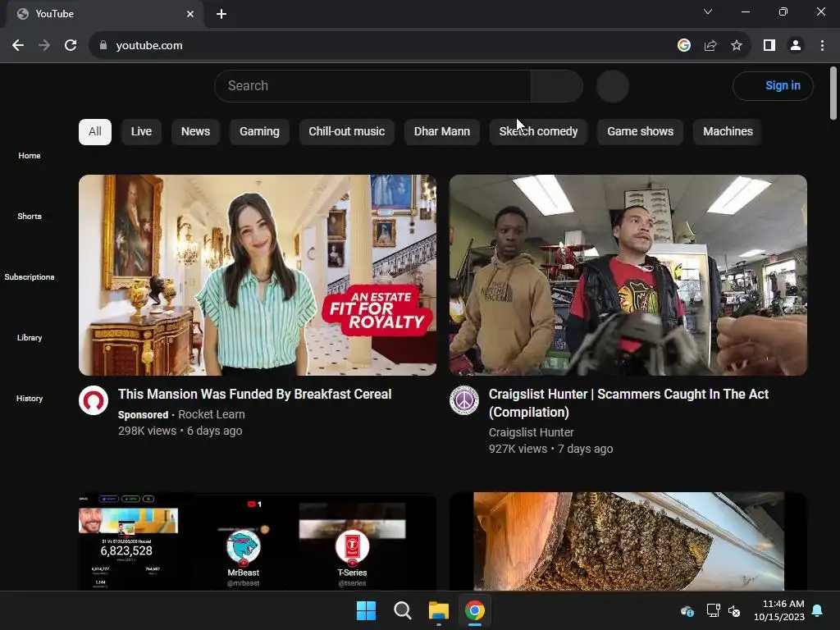
Task: Select the Sketch comedy chip
Action: pos(538,132)
